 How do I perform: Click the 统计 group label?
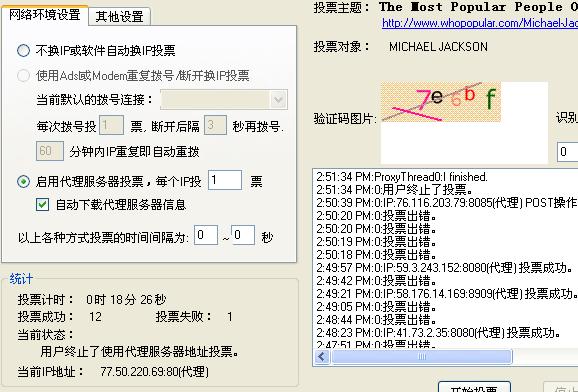pyautogui.click(x=21, y=279)
